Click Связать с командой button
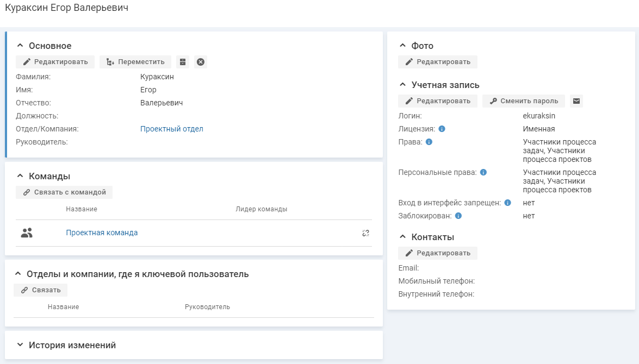This screenshot has width=639, height=364. (x=64, y=192)
